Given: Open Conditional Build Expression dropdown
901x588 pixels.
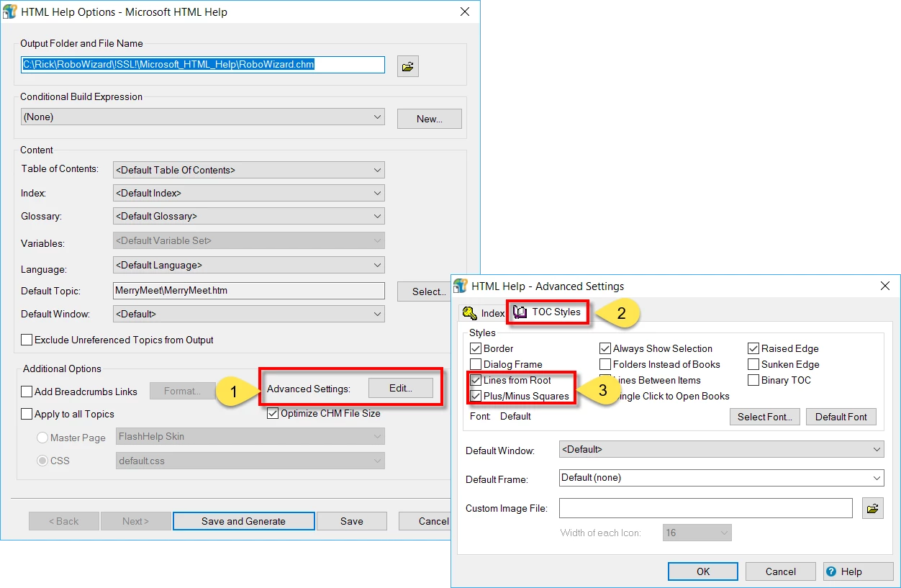Looking at the screenshot, I should [x=202, y=117].
